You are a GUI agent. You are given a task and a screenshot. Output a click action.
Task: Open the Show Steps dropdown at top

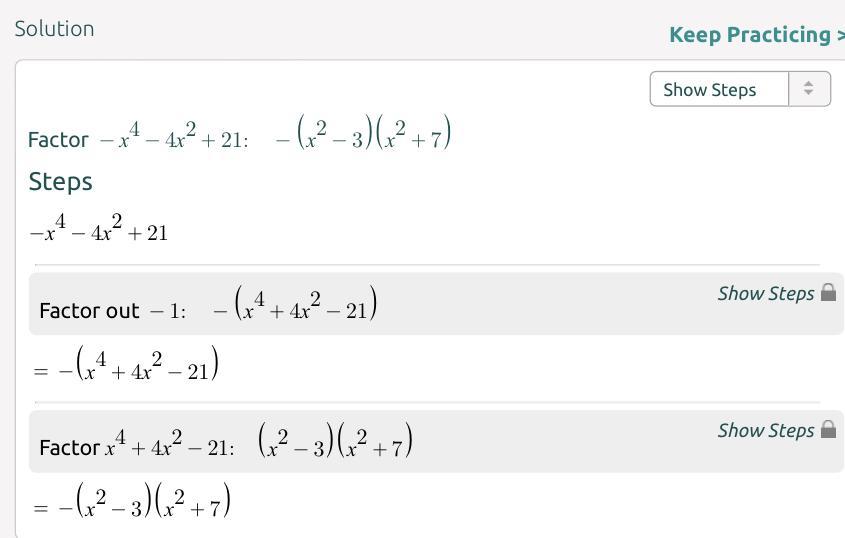coord(720,89)
